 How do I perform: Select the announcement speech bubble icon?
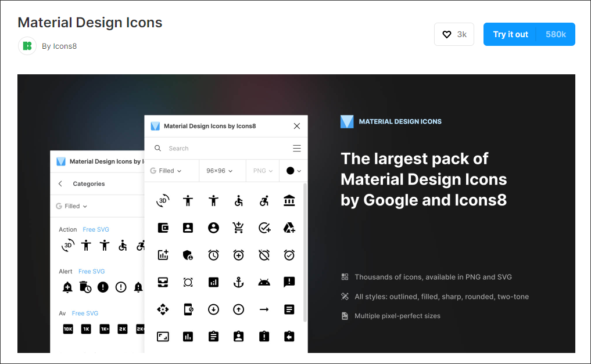[289, 282]
